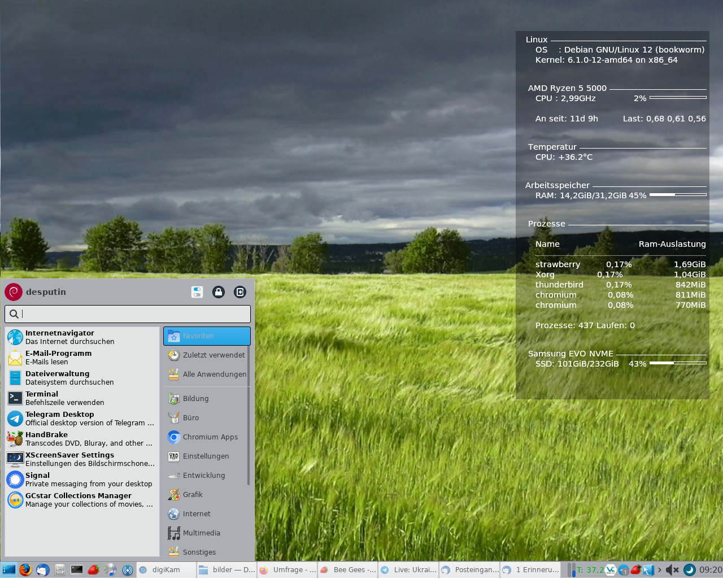This screenshot has height=588, width=723.
Task: Switch to the Bee Gees Strawberry window
Action: click(348, 570)
